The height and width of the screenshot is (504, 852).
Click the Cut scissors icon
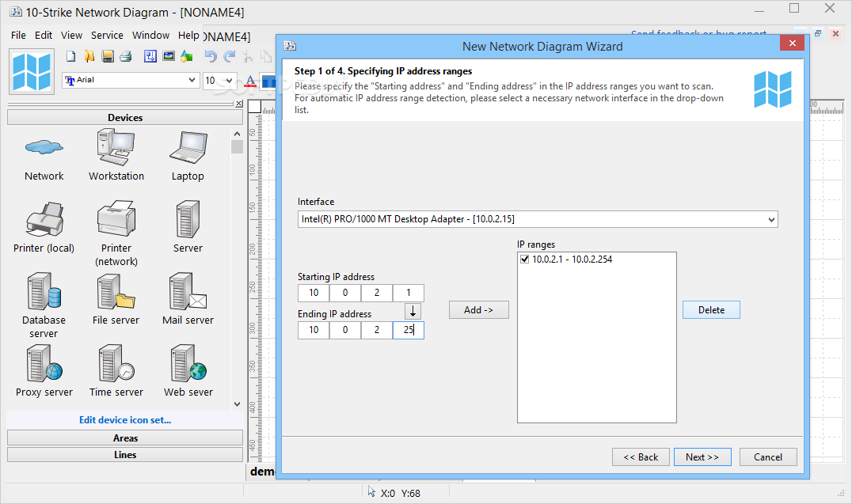pos(247,56)
